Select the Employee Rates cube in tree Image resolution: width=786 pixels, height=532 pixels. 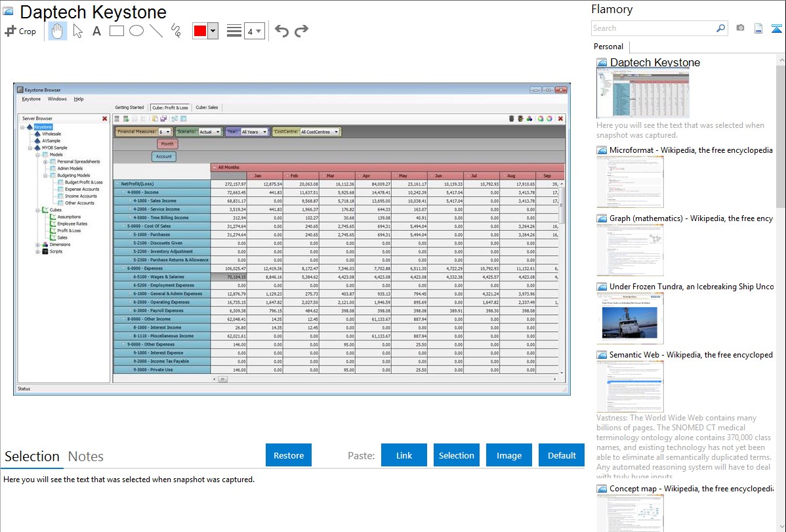[x=72, y=224]
